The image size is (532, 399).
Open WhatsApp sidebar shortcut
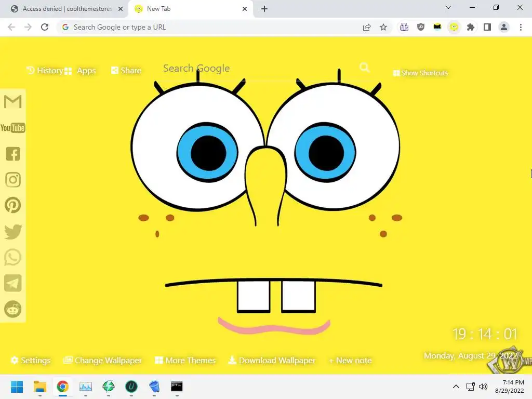(13, 257)
